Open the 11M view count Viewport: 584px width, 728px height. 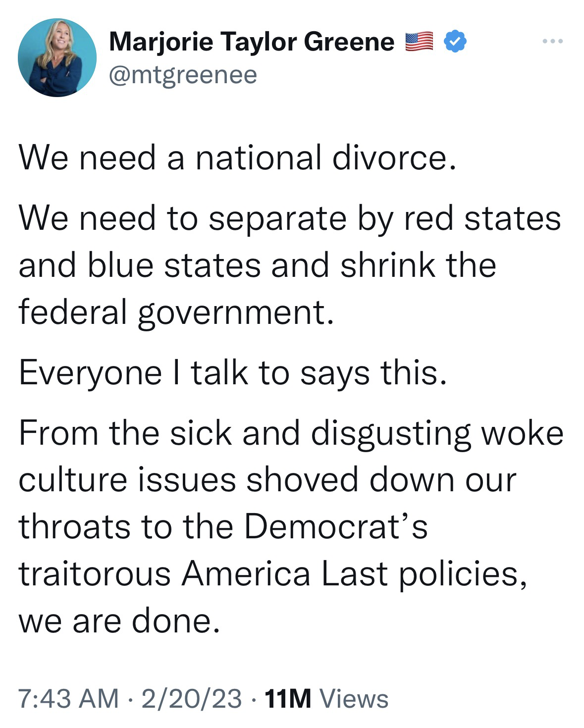pyautogui.click(x=288, y=699)
